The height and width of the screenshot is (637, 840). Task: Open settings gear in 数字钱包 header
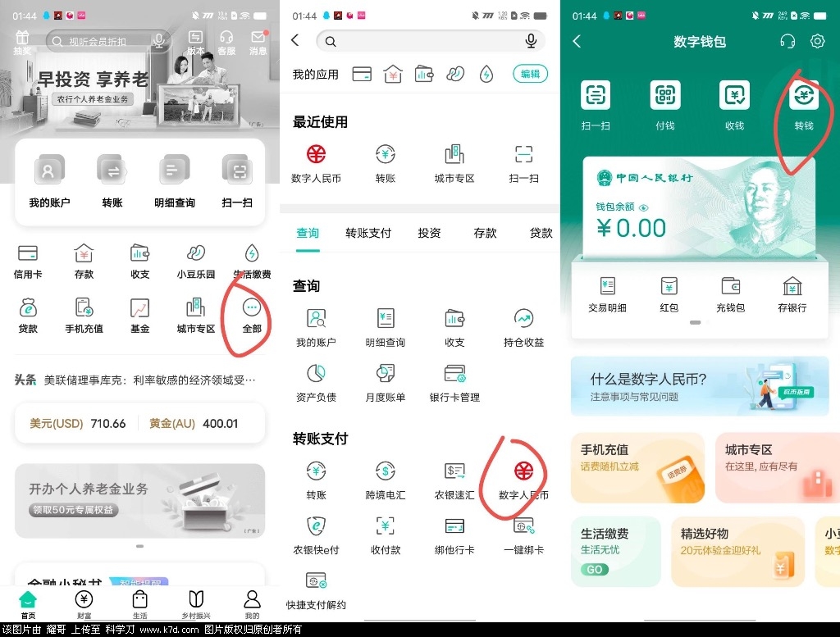(x=818, y=41)
